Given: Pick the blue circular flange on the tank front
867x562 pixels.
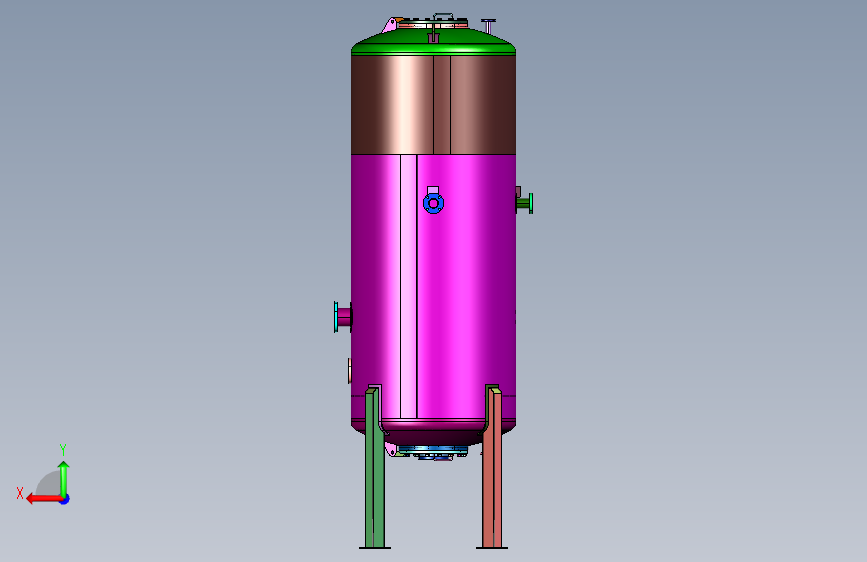Looking at the screenshot, I should coord(434,203).
